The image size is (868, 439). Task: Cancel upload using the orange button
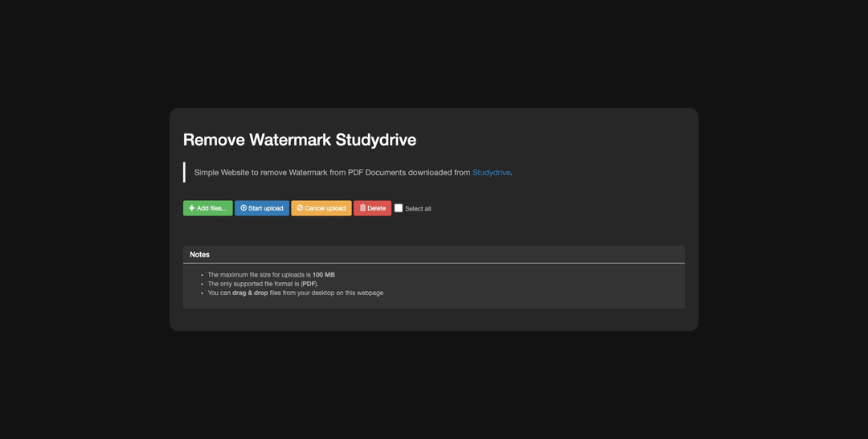(321, 208)
